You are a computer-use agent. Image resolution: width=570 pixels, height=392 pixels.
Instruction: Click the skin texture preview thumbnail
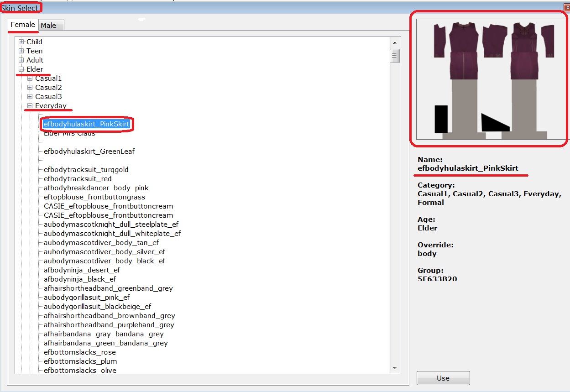point(491,79)
